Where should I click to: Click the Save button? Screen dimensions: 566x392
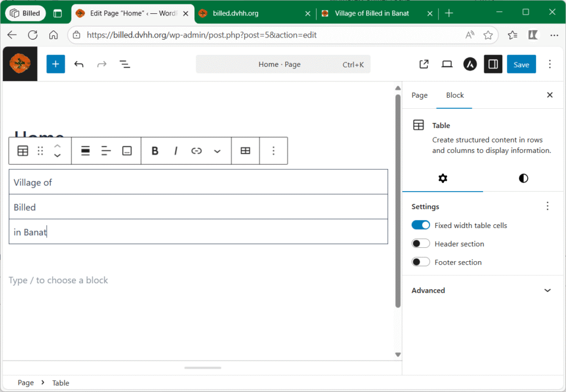[x=521, y=65]
